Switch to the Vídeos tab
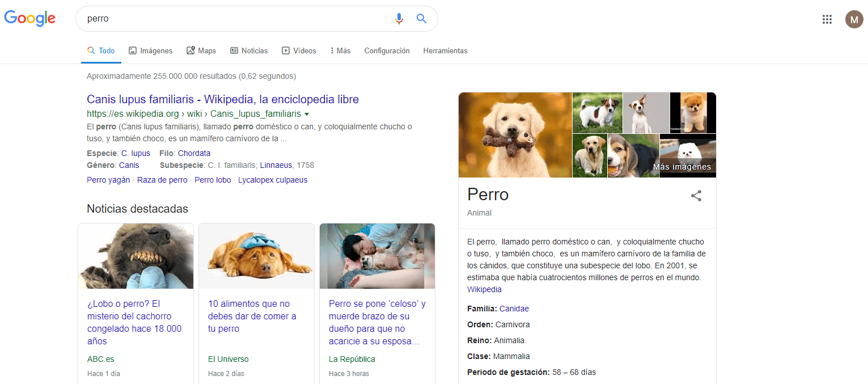Viewport: 868px width, 384px height. pos(299,50)
